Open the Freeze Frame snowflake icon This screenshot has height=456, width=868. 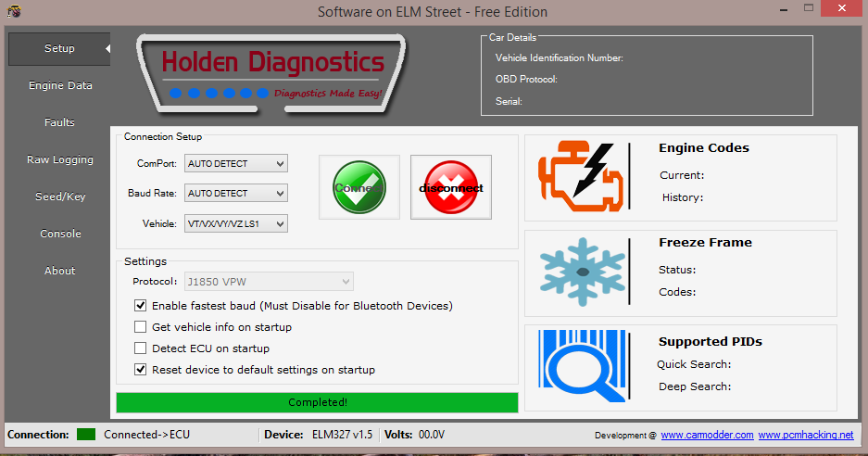583,272
